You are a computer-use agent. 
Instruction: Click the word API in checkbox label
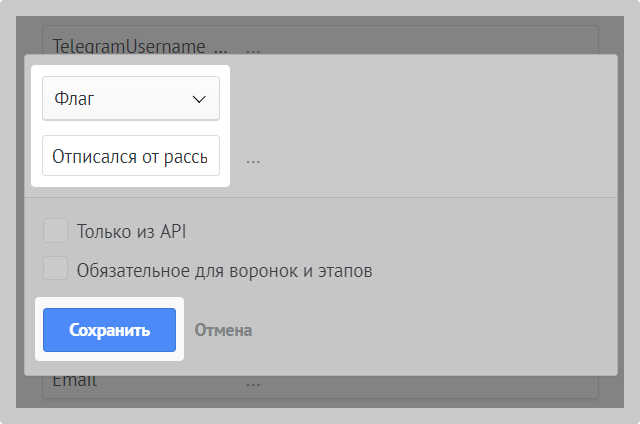(172, 232)
